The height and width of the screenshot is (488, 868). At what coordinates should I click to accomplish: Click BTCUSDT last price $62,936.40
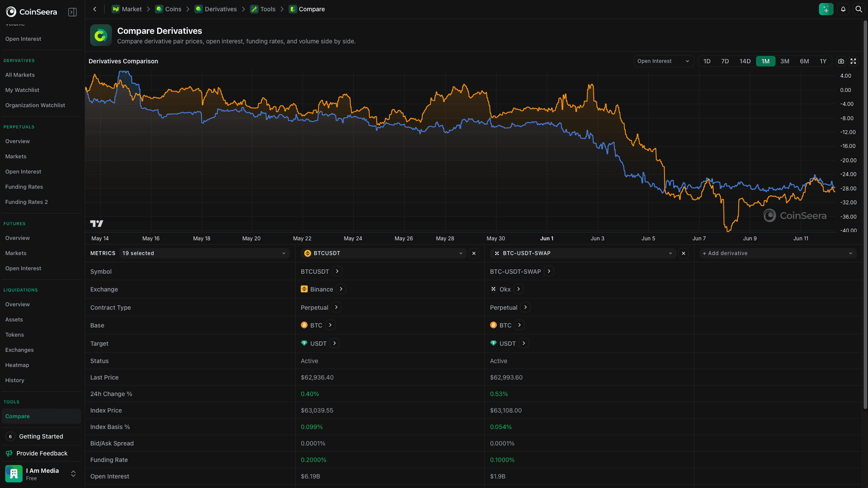317,377
